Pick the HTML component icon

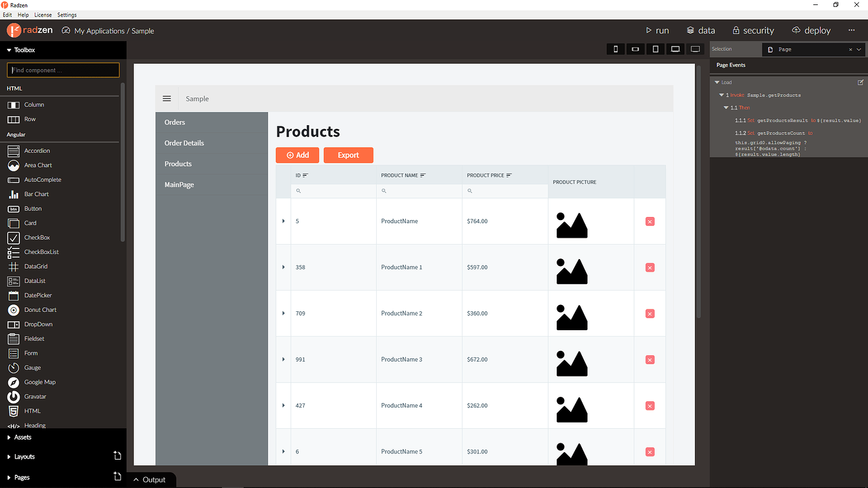13,411
